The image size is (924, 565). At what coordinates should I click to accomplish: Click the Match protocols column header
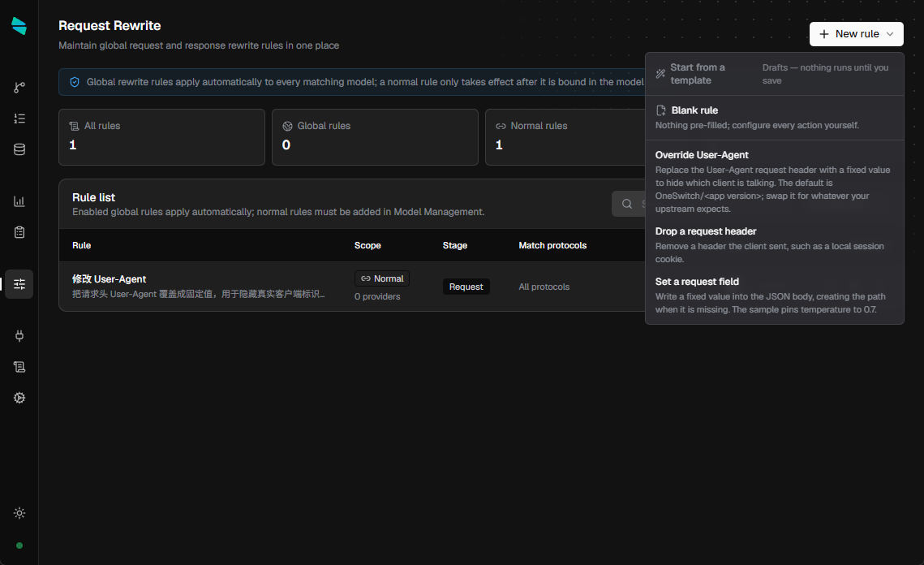pos(552,245)
